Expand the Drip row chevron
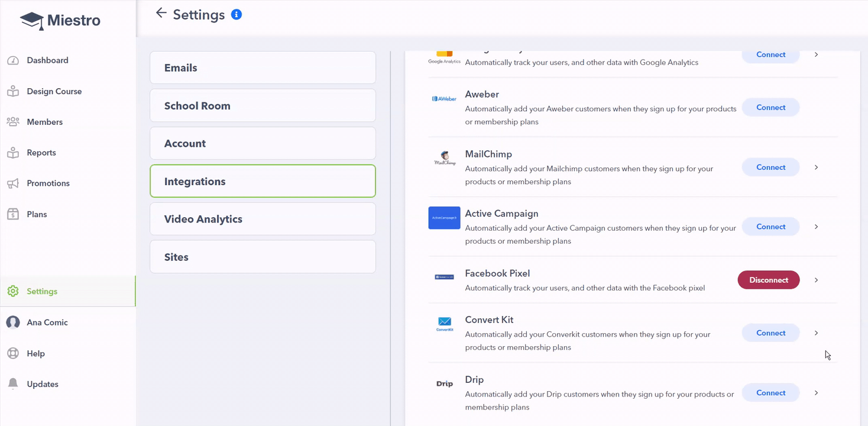The height and width of the screenshot is (426, 868). pyautogui.click(x=816, y=393)
